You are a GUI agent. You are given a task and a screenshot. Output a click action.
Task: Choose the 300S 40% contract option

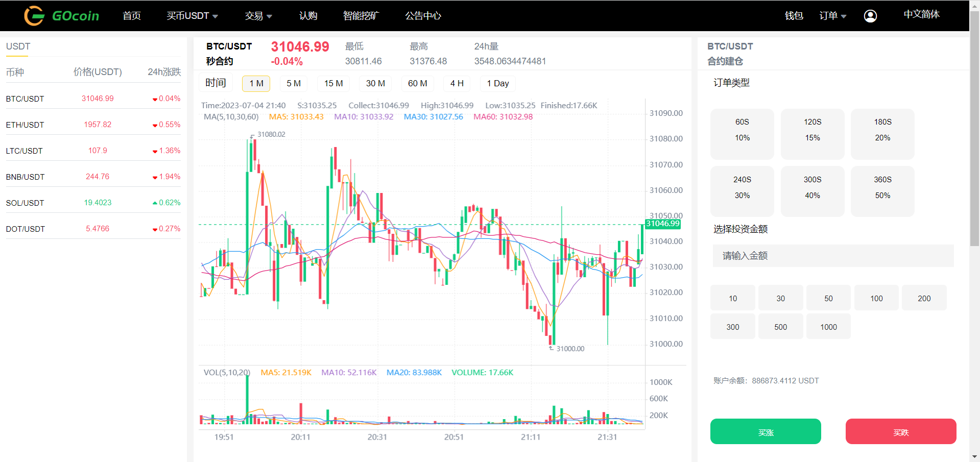812,191
